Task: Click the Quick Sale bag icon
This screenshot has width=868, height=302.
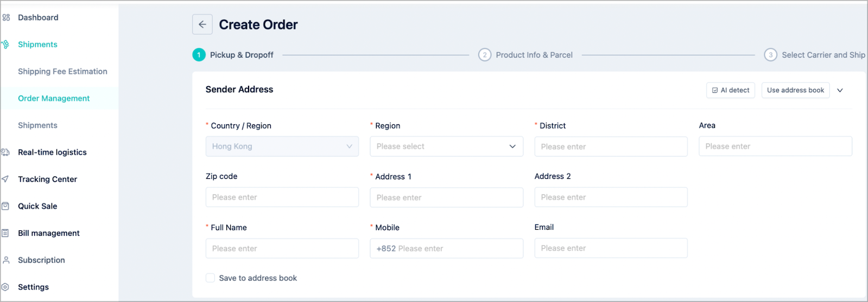Action: click(x=5, y=206)
